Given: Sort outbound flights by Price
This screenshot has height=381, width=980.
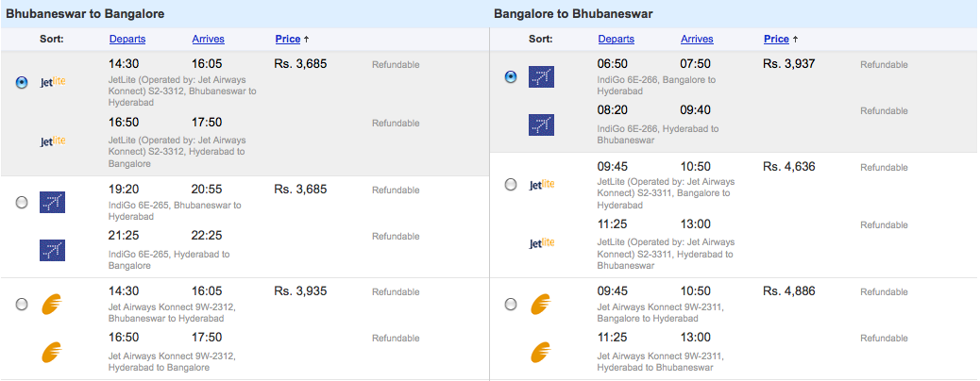Looking at the screenshot, I should click(288, 39).
